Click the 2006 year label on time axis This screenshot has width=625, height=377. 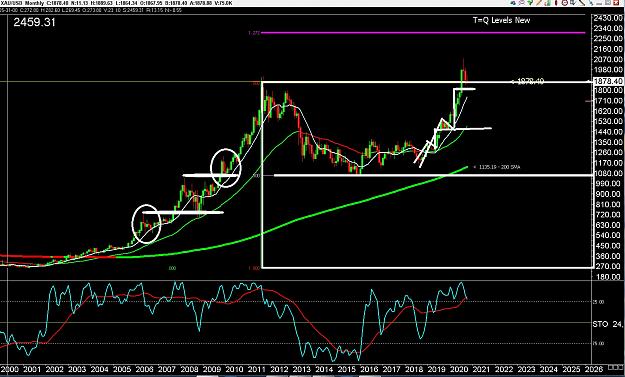(x=144, y=369)
